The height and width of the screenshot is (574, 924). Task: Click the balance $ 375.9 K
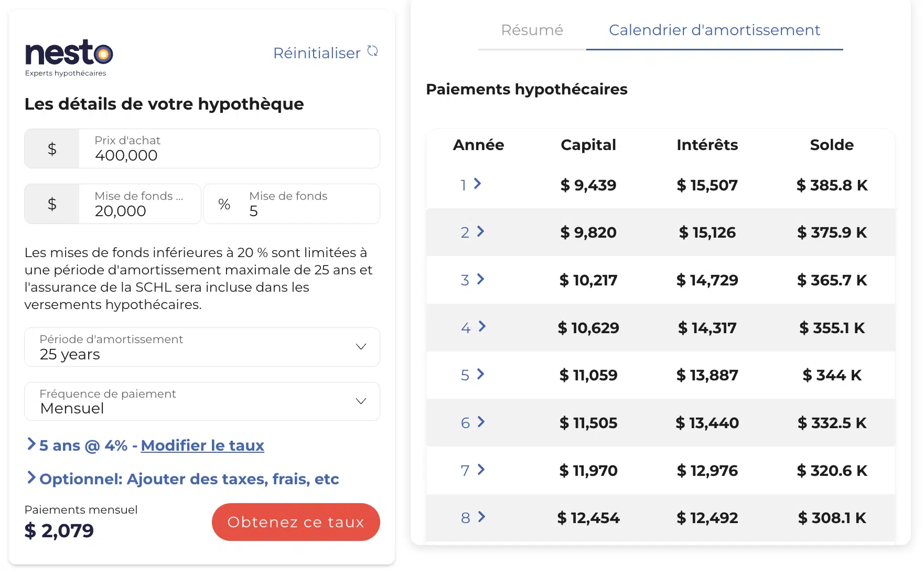pyautogui.click(x=832, y=232)
